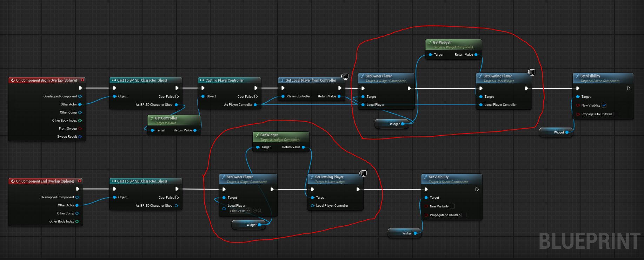Click the Sweep Result output pin

click(80, 137)
